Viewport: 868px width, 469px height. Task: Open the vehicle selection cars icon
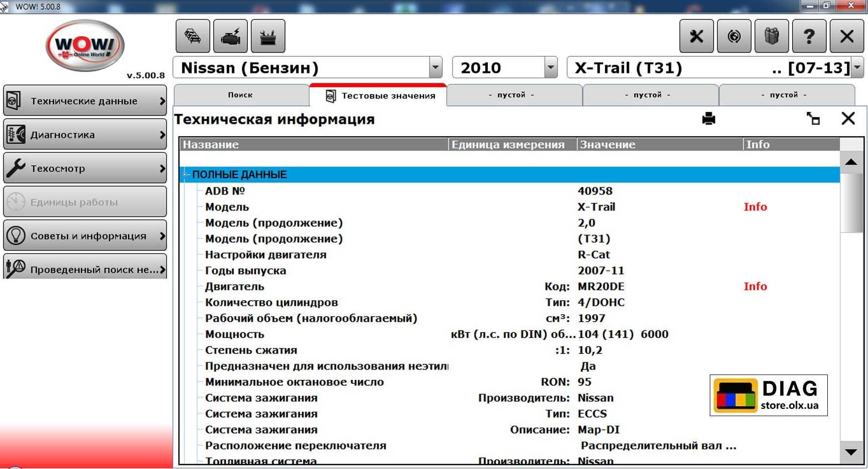pos(193,36)
